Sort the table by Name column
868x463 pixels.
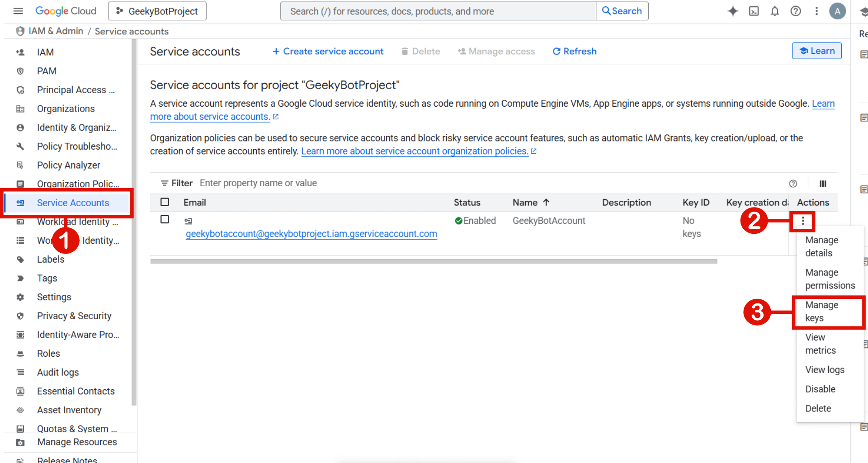pyautogui.click(x=531, y=203)
